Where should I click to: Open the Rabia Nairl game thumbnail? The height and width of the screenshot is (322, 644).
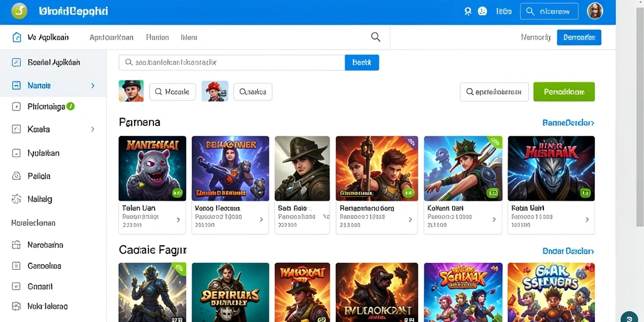pos(551,169)
